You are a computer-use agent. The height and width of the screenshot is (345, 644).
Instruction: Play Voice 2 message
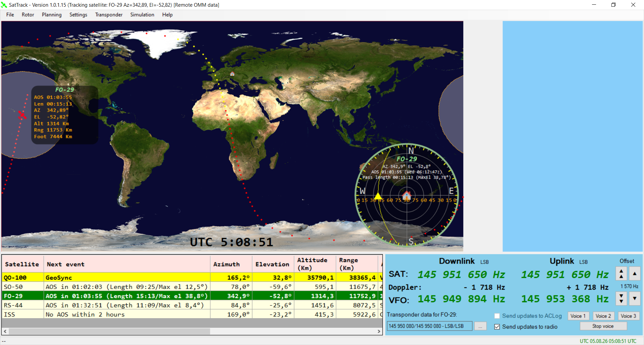tap(603, 316)
